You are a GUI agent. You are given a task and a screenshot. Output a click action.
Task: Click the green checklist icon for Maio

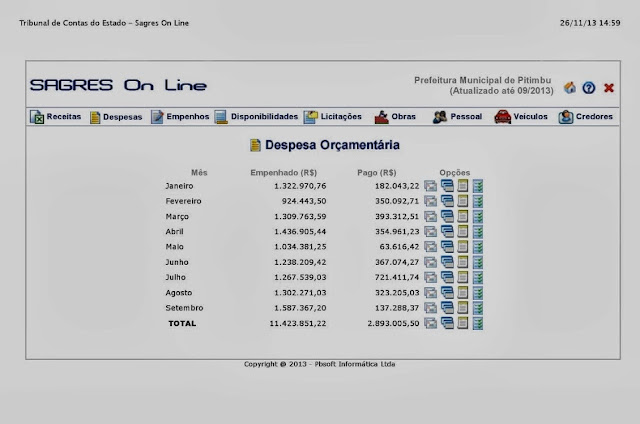478,247
